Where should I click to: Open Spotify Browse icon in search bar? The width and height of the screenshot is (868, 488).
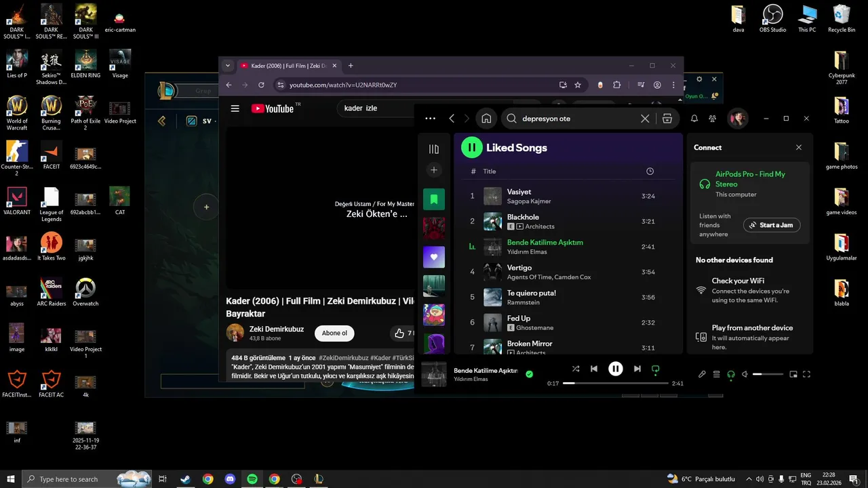point(667,119)
